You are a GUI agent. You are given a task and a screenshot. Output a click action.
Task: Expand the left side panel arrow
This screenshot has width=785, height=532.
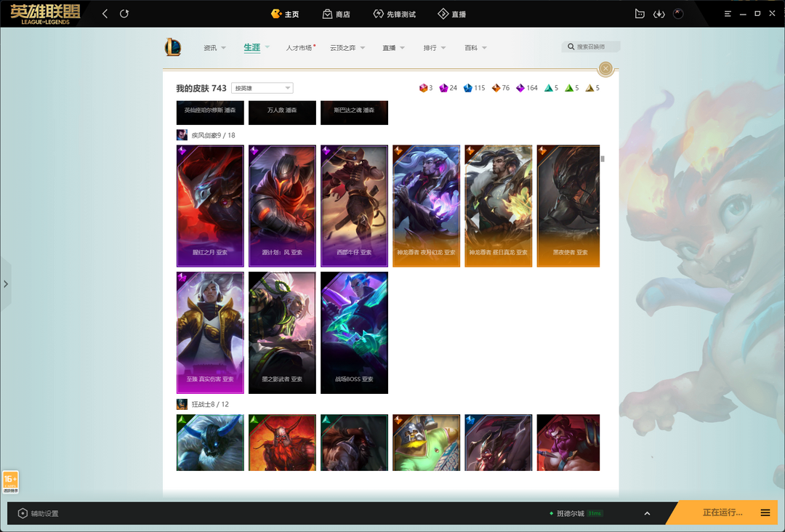point(6,284)
